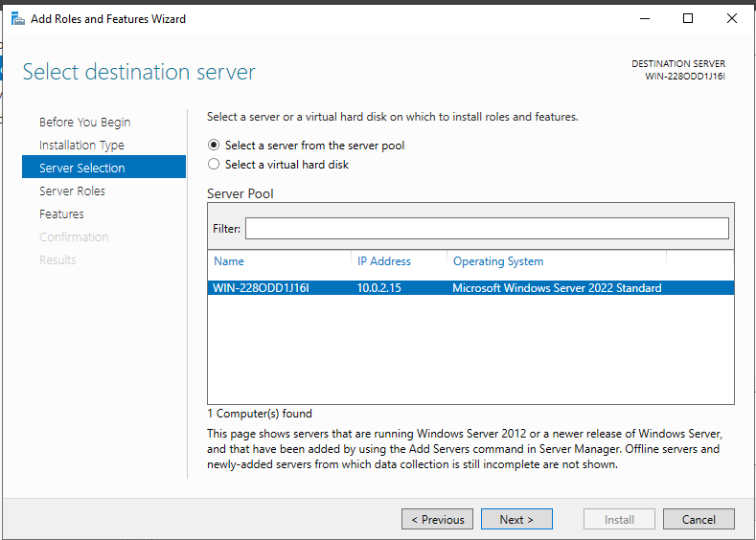Click the Previous button
756x540 pixels.
[x=437, y=519]
